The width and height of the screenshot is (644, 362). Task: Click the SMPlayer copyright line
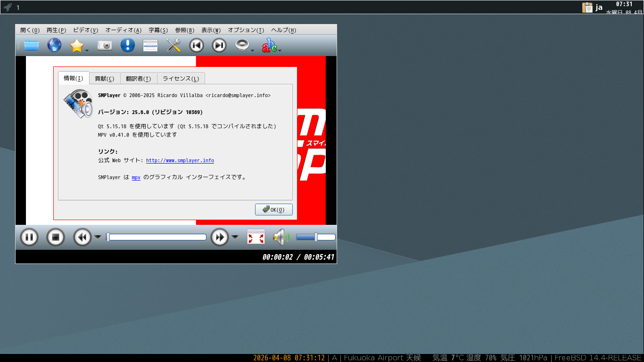[184, 95]
